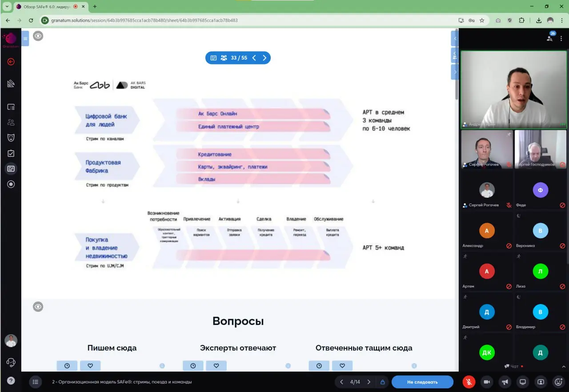
Task: Open the emoji reactions panel
Action: click(558, 382)
